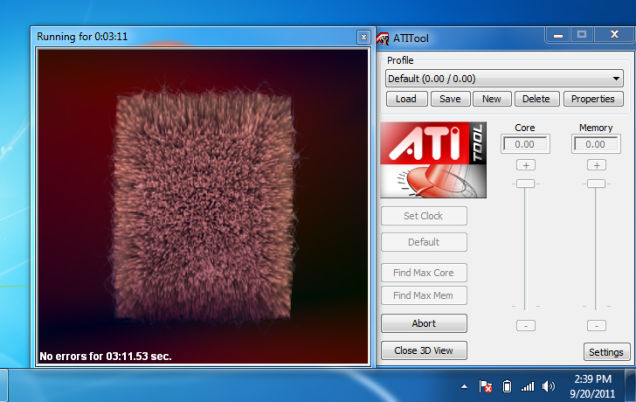Click the Core clock slider handle

(525, 183)
